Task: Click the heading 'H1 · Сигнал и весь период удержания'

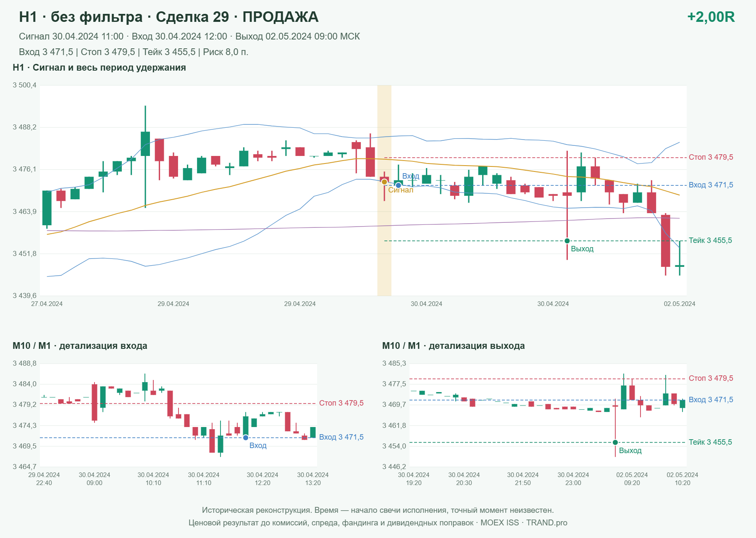Action: (99, 68)
